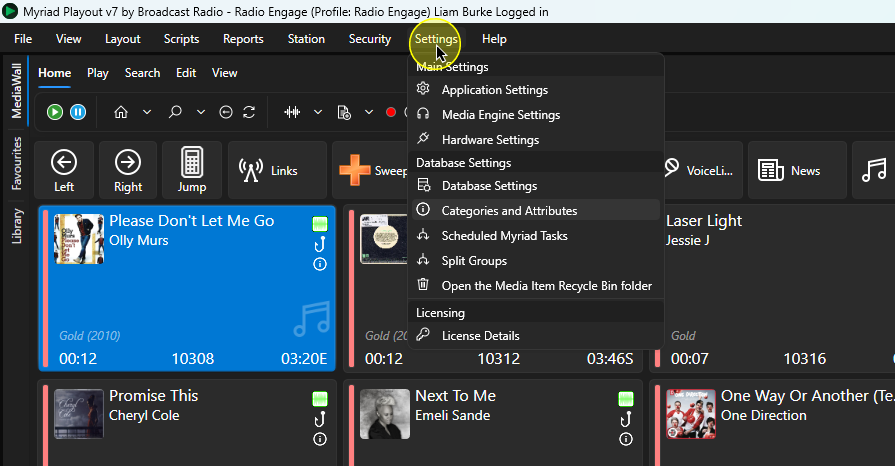Click the green play button in toolbar
This screenshot has width=895, height=466.
click(55, 112)
